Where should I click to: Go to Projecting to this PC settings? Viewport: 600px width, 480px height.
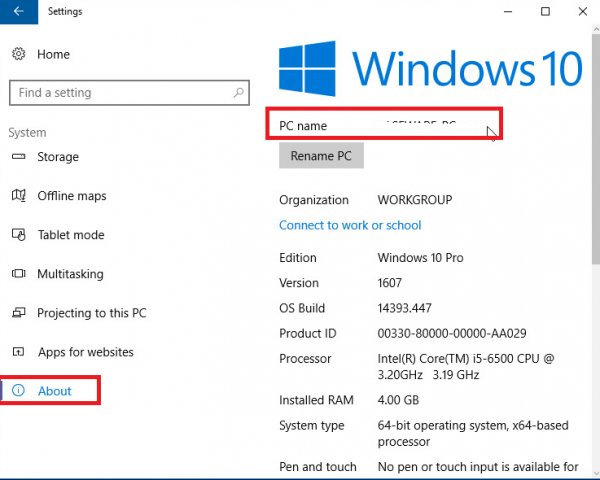tap(92, 313)
